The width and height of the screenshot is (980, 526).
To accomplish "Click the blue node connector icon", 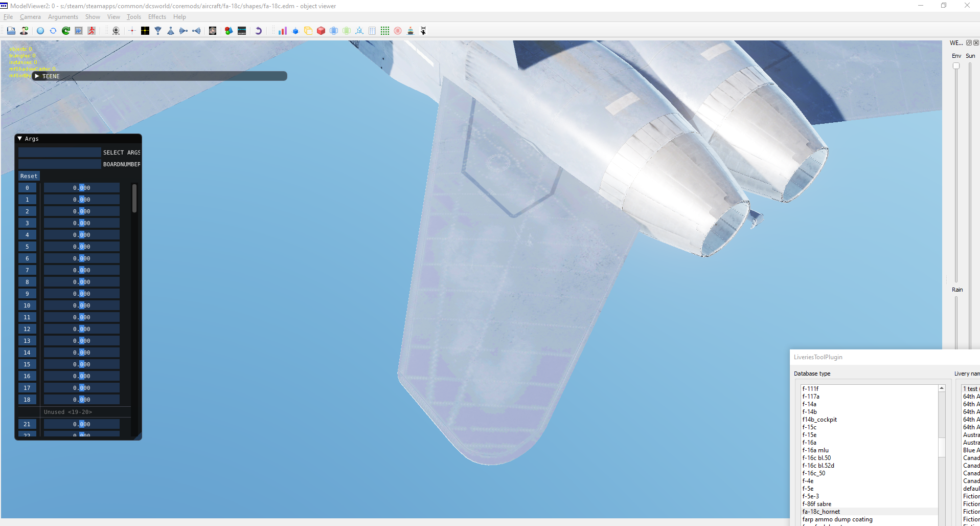I will click(x=359, y=31).
